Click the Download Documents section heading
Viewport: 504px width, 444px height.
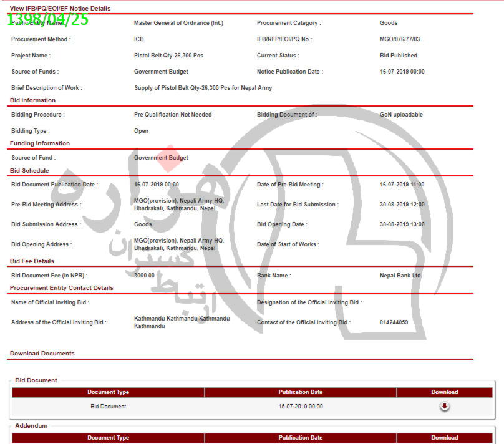pos(42,354)
